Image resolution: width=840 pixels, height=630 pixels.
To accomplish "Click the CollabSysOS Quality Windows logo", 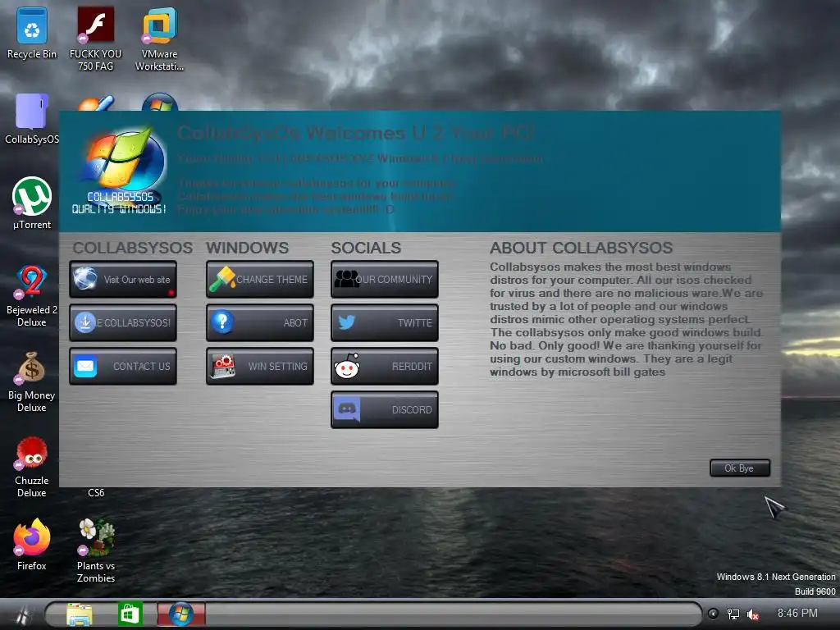I will [x=120, y=171].
